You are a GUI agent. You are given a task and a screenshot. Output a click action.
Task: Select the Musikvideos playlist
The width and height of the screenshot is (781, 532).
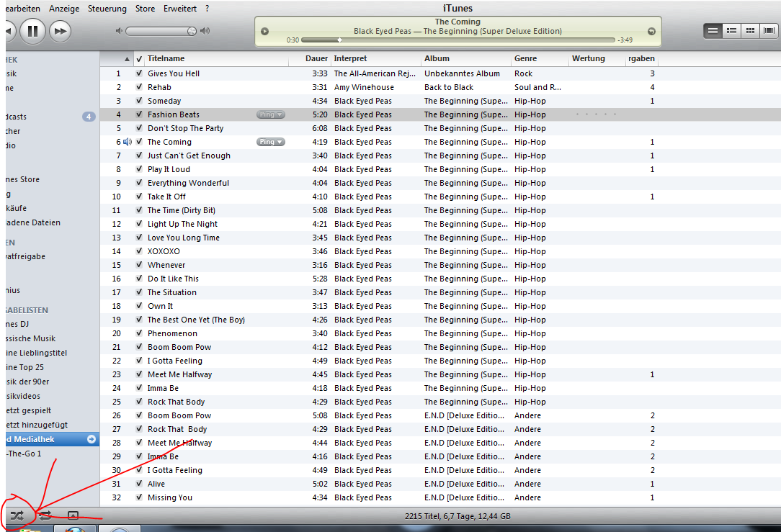(23, 396)
